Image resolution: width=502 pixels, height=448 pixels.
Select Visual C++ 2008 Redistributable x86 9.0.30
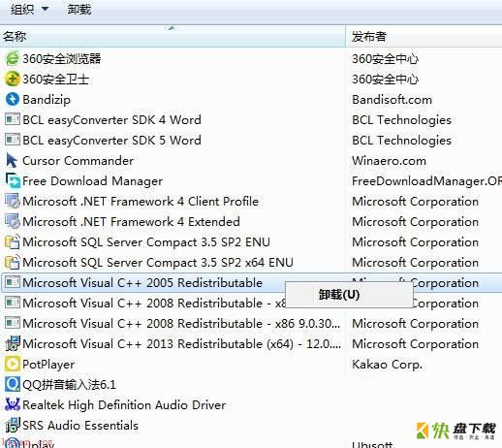tap(181, 324)
